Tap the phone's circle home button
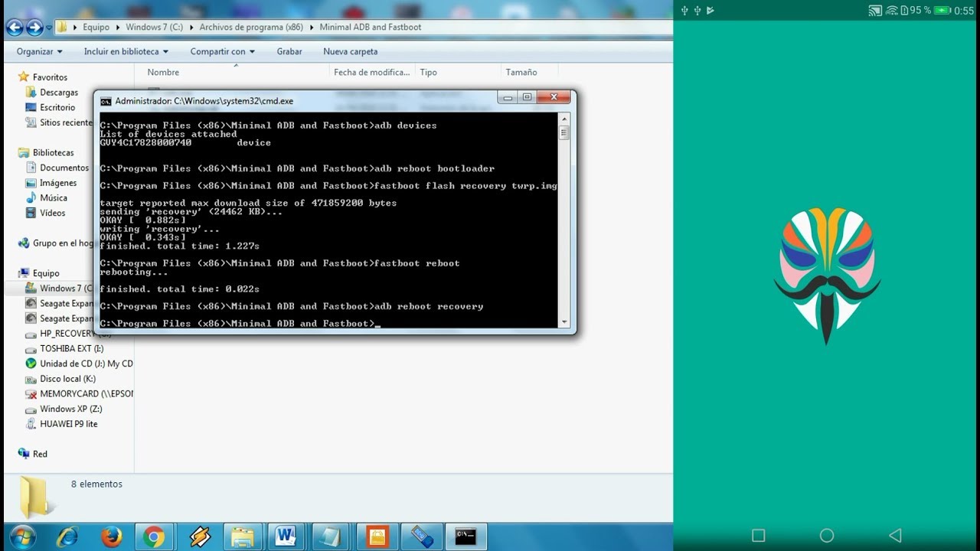 point(826,536)
